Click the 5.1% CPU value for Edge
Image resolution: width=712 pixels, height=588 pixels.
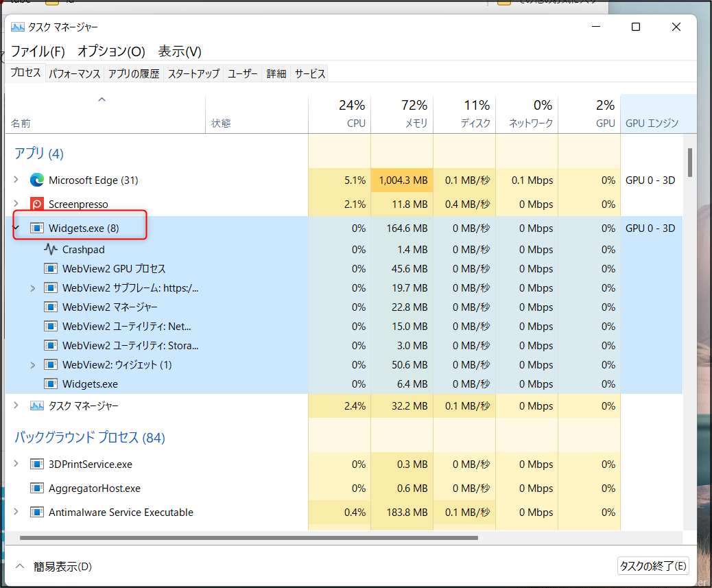click(355, 180)
